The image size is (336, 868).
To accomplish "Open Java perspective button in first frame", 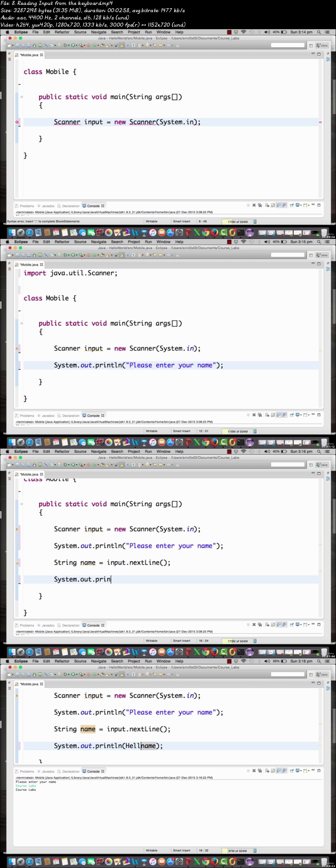I will pyautogui.click(x=322, y=45).
